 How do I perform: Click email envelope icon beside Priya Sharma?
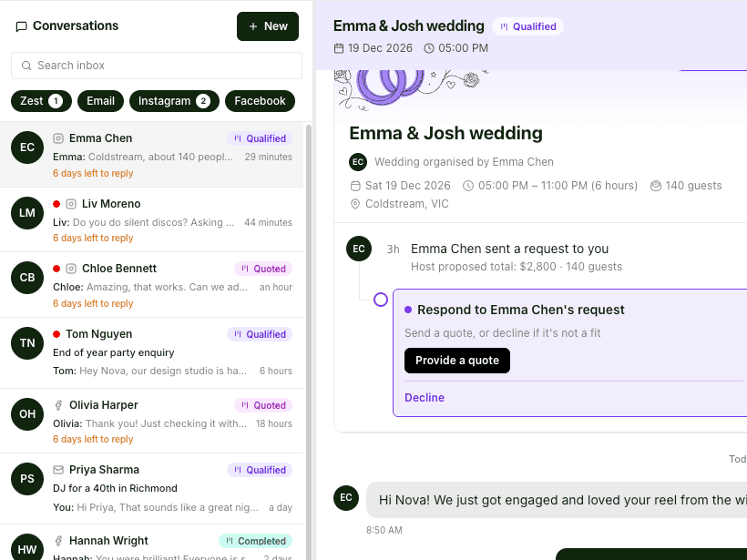pyautogui.click(x=58, y=470)
